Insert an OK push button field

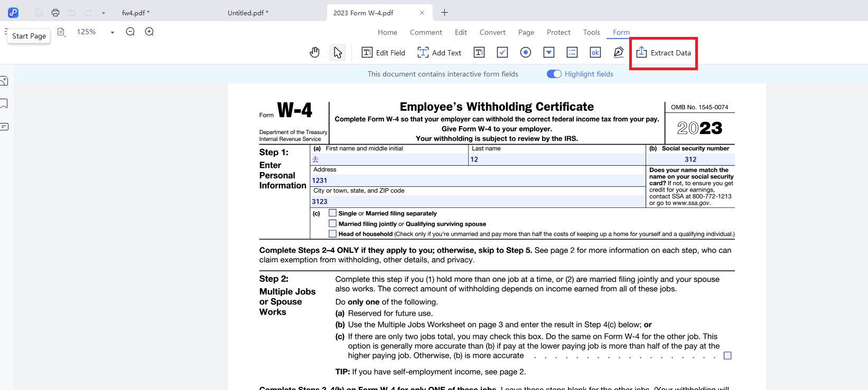click(595, 52)
